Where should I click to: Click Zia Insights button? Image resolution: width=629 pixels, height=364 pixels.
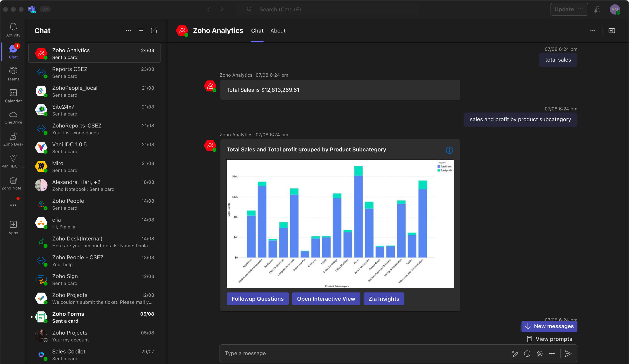click(x=384, y=298)
